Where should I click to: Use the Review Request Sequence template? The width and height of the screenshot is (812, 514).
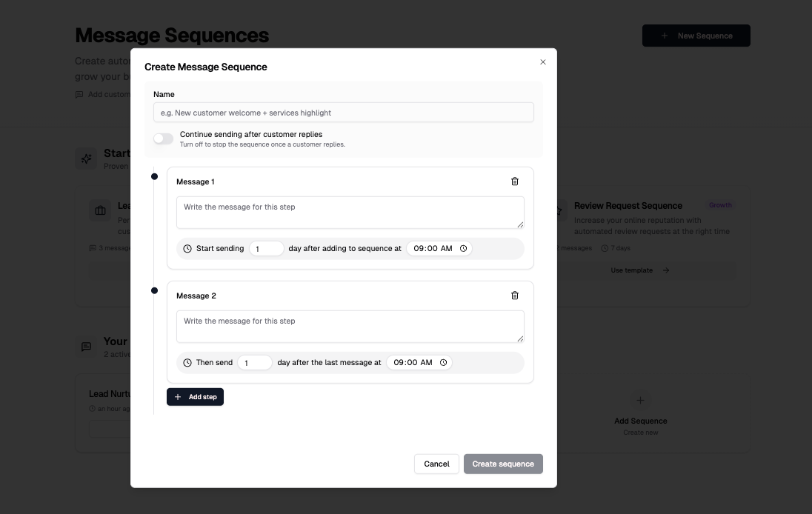pyautogui.click(x=640, y=270)
